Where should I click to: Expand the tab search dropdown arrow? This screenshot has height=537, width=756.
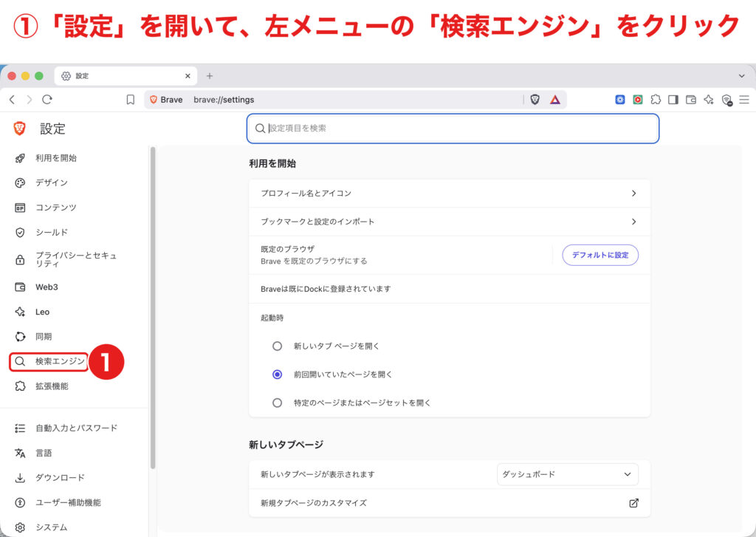(741, 76)
